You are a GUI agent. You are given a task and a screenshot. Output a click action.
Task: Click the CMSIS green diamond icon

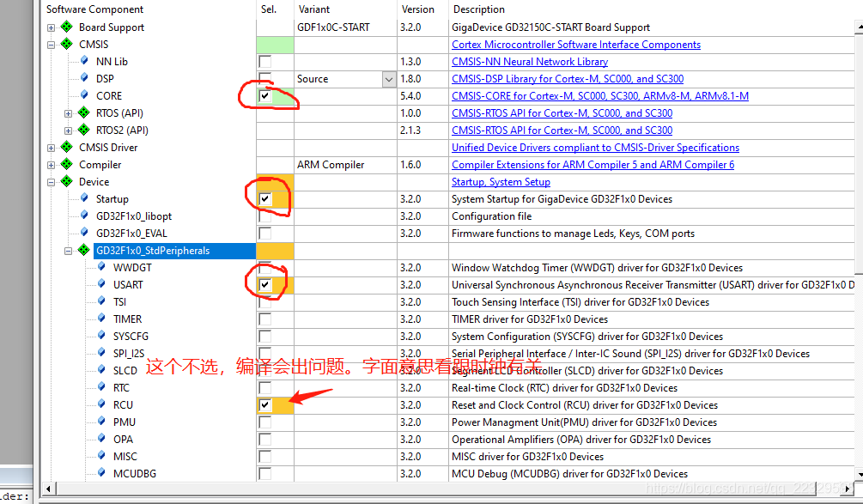(67, 44)
